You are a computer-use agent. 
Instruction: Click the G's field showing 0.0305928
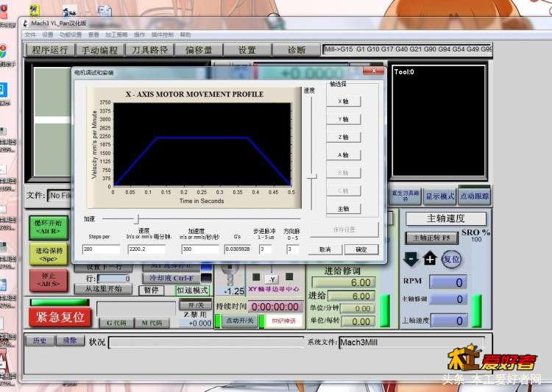click(x=238, y=249)
